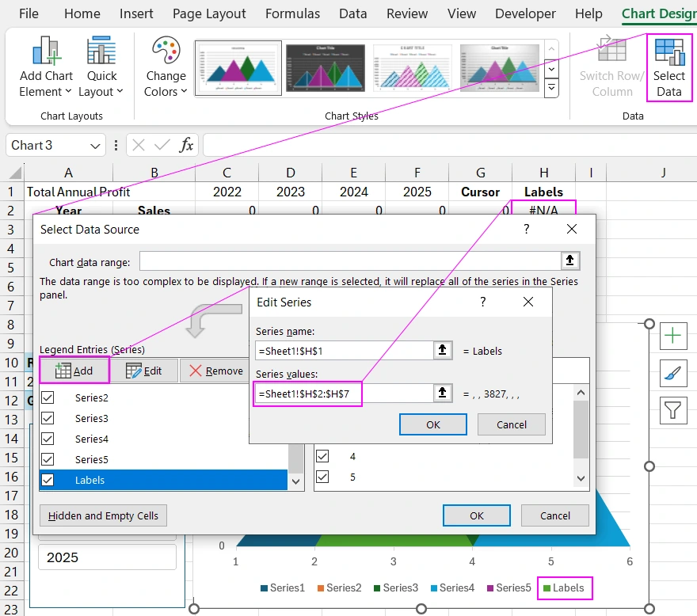This screenshot has height=616, width=697.
Task: Uncheck axis label 5 checkbox
Action: click(x=322, y=477)
